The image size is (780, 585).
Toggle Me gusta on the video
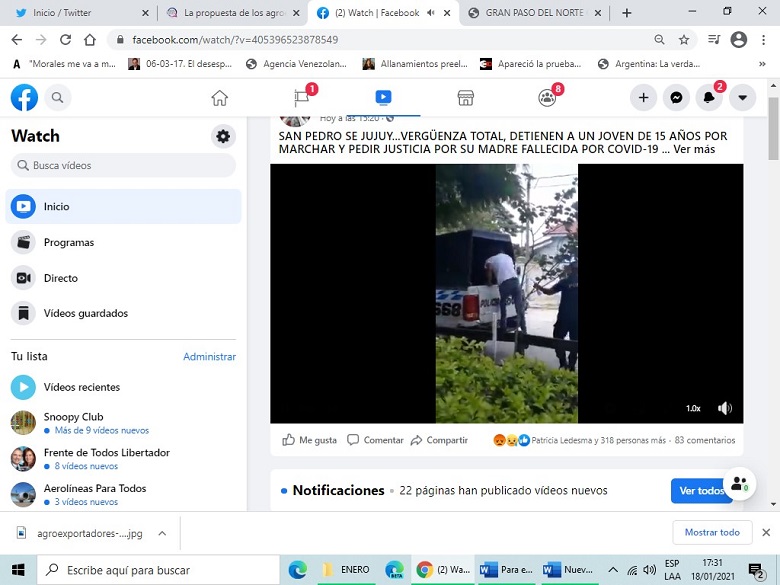[x=309, y=440]
